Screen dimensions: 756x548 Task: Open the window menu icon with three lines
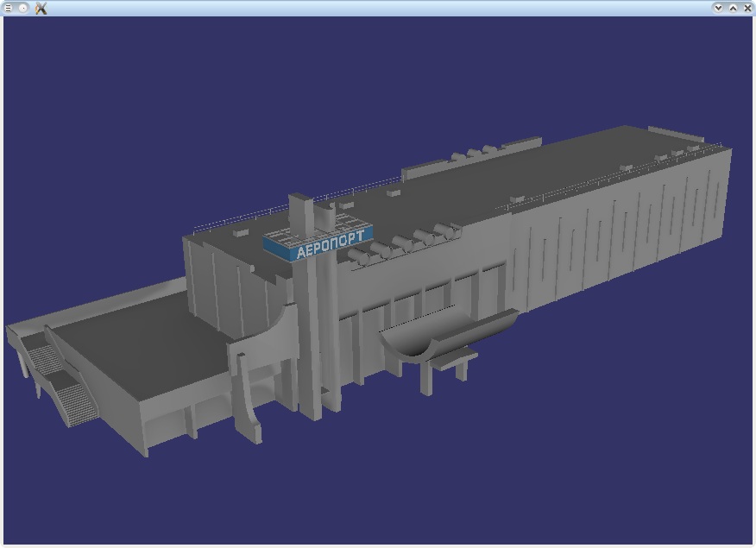point(8,8)
